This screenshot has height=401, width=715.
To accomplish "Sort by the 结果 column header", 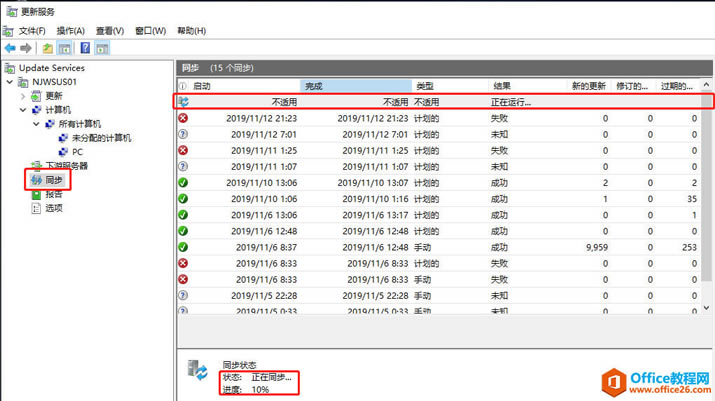I will click(x=528, y=86).
